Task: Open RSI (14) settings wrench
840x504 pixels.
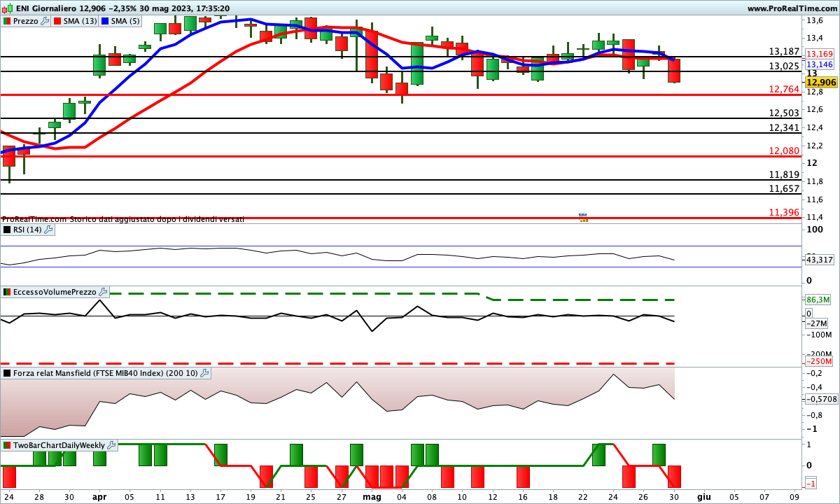Action: 48,230
